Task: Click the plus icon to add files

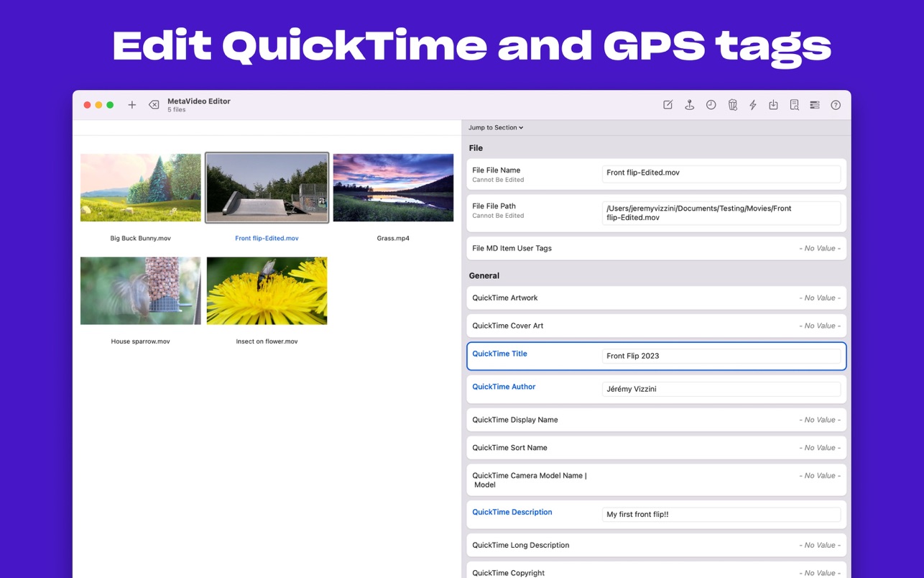Action: click(x=131, y=105)
